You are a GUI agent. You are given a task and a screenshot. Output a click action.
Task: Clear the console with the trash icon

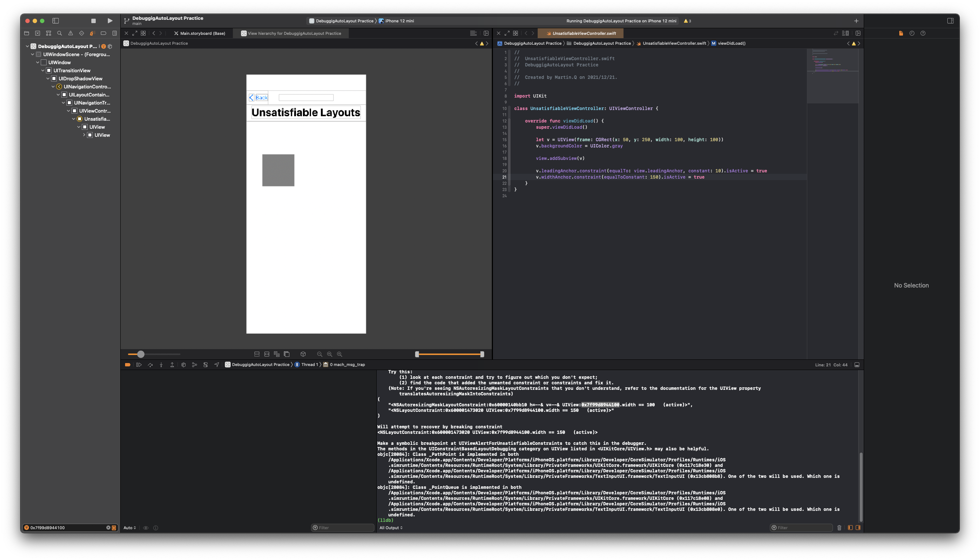[x=839, y=528]
